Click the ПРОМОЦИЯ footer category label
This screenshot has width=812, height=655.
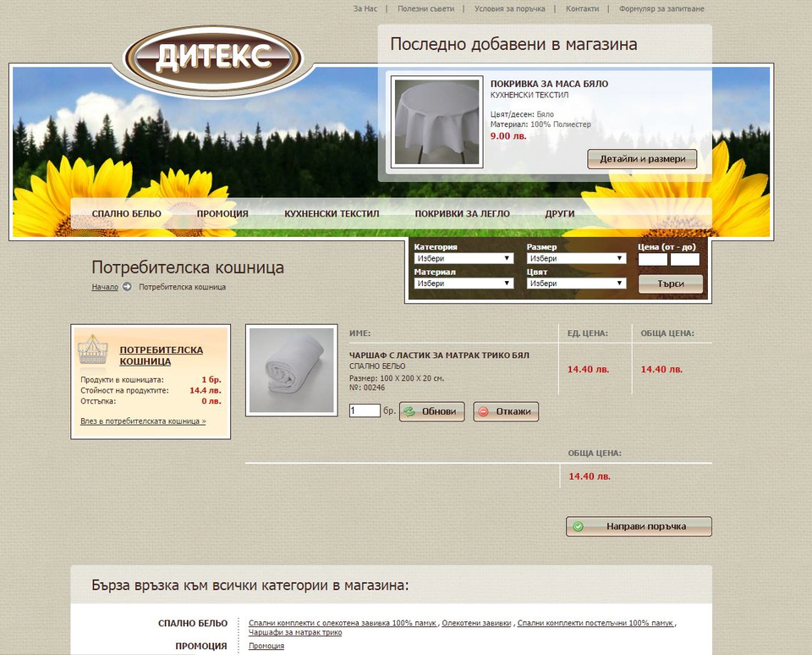pos(201,647)
